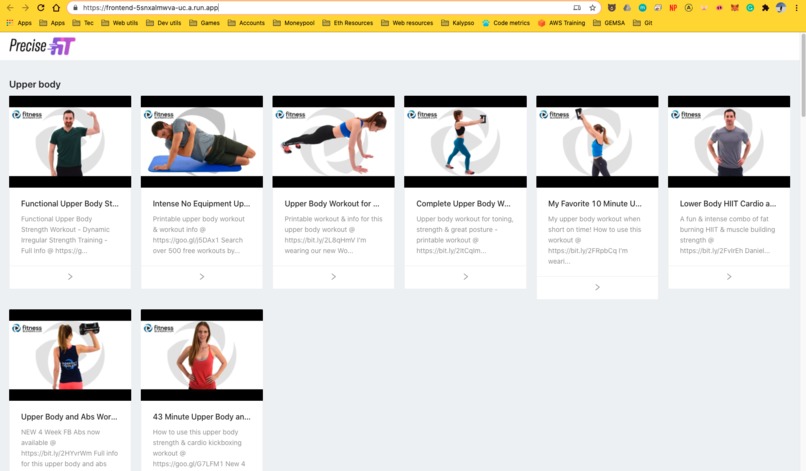This screenshot has width=806, height=471.
Task: Click the title Lower Body HIIT Cardio a...
Action: point(728,204)
